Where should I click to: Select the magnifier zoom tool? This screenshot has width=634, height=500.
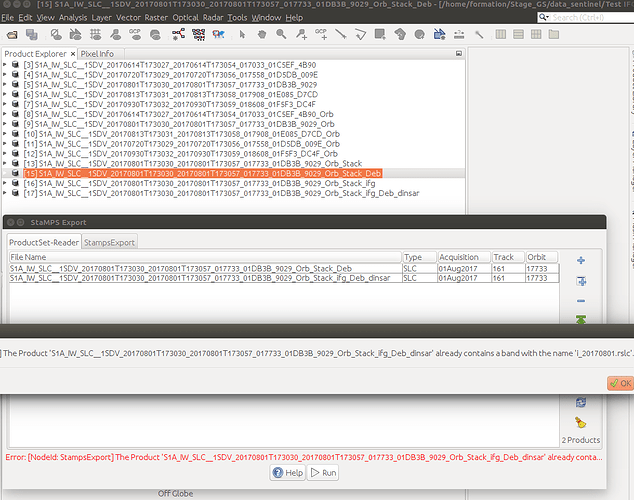point(281,35)
